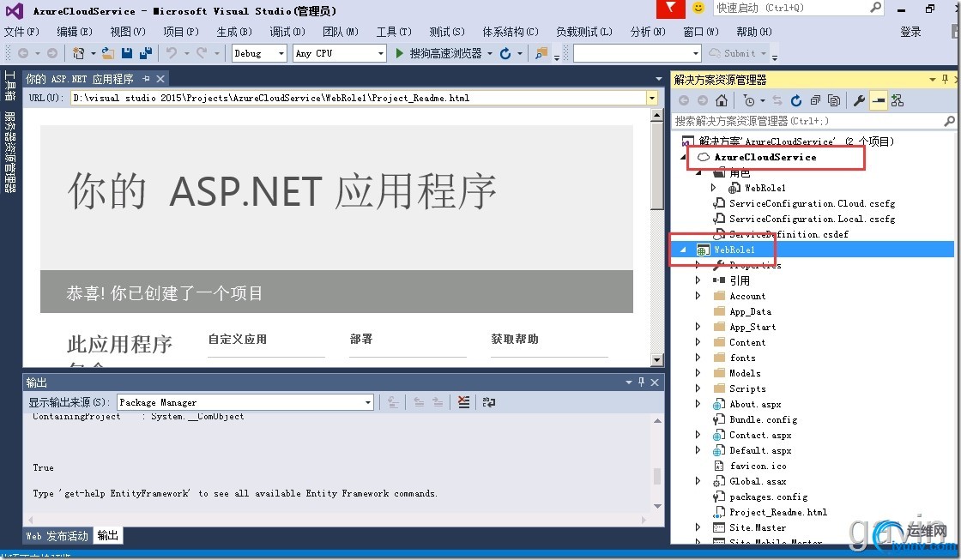
Task: Click the Show All Files icon
Action: (834, 100)
